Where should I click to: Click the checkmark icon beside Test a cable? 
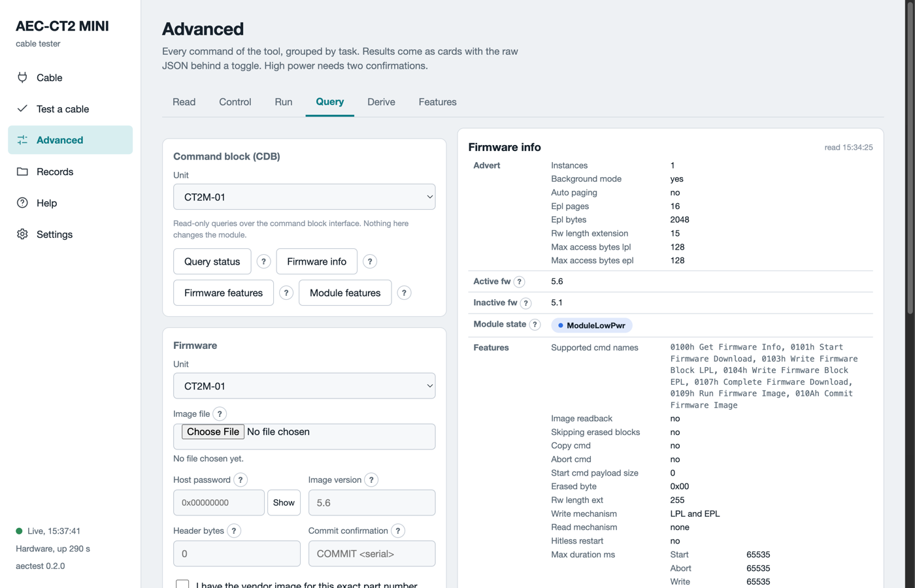pos(22,108)
